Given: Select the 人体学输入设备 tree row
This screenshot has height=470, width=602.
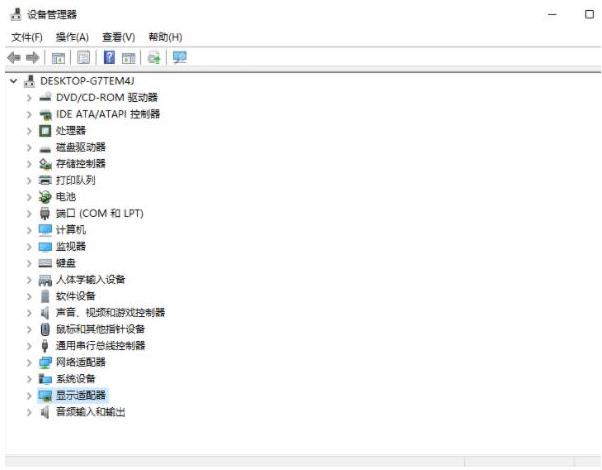Looking at the screenshot, I should coord(91,280).
